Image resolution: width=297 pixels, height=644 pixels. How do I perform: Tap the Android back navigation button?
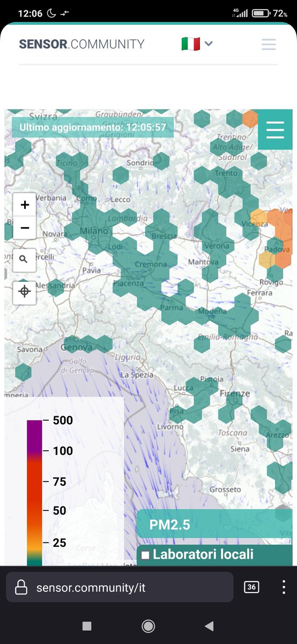(x=209, y=626)
